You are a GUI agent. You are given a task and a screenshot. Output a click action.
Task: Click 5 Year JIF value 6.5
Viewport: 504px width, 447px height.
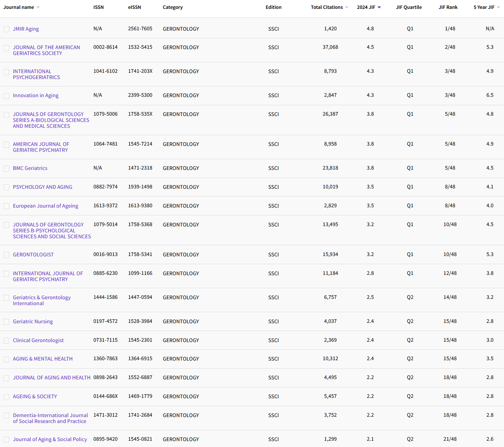coord(490,95)
